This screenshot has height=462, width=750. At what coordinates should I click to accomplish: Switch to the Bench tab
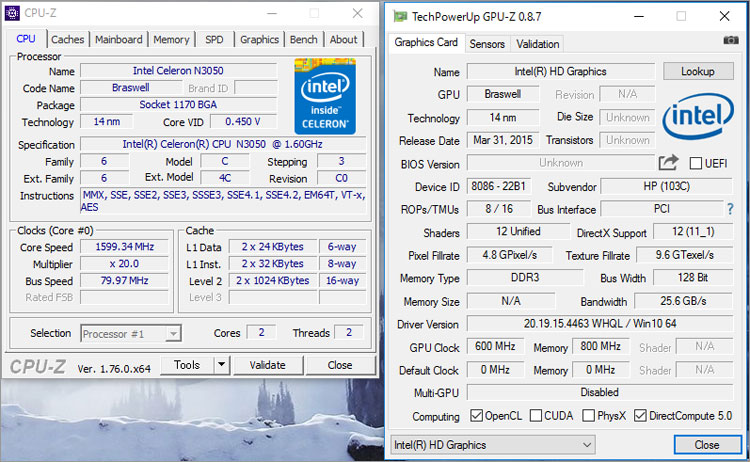(x=304, y=40)
